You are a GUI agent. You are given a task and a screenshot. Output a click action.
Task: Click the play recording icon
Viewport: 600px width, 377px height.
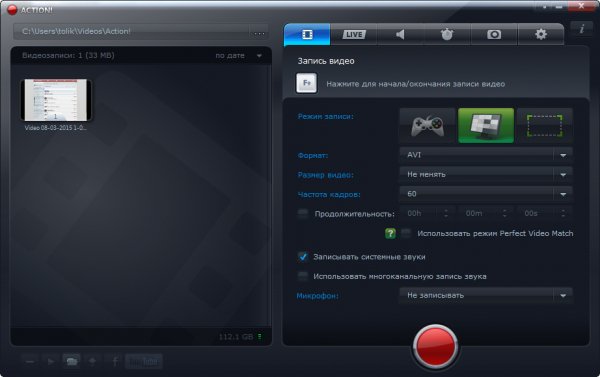pos(51,361)
